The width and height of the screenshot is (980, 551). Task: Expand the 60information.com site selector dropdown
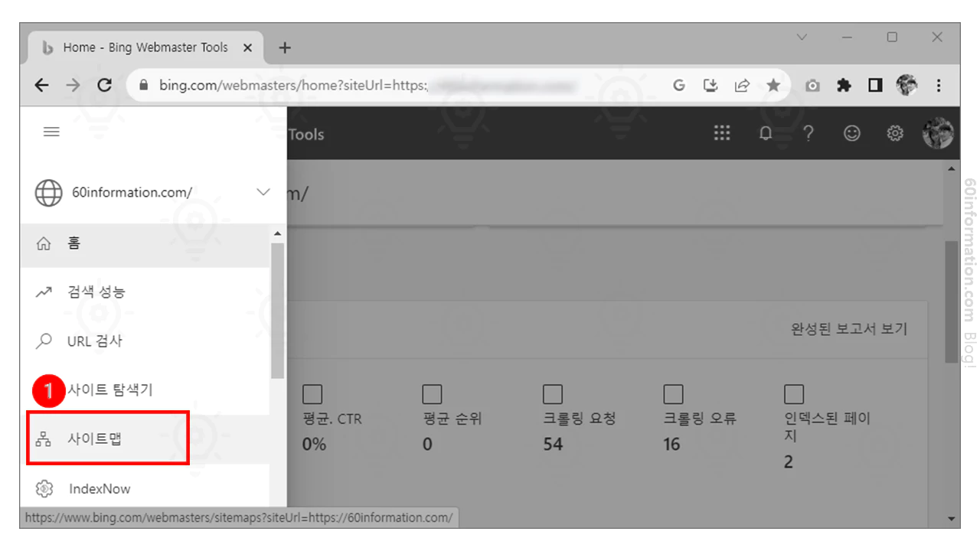click(x=263, y=193)
